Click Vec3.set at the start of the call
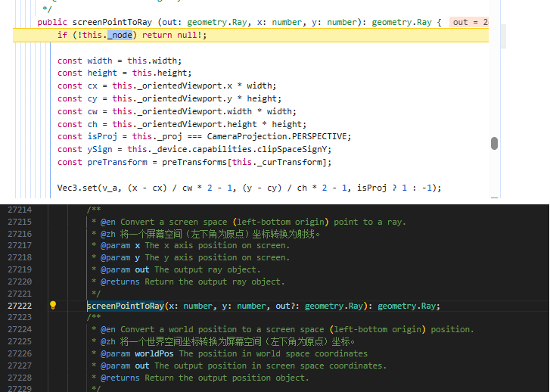The image size is (550, 392). click(77, 188)
